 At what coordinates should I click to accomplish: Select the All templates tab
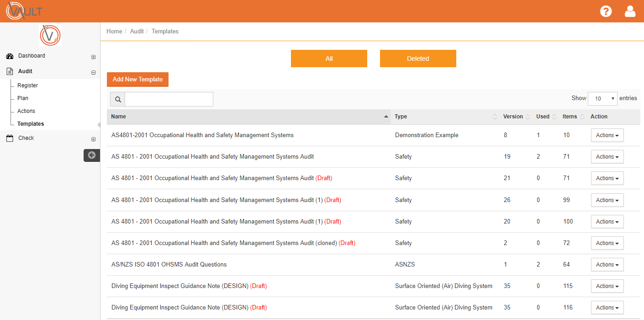(329, 59)
